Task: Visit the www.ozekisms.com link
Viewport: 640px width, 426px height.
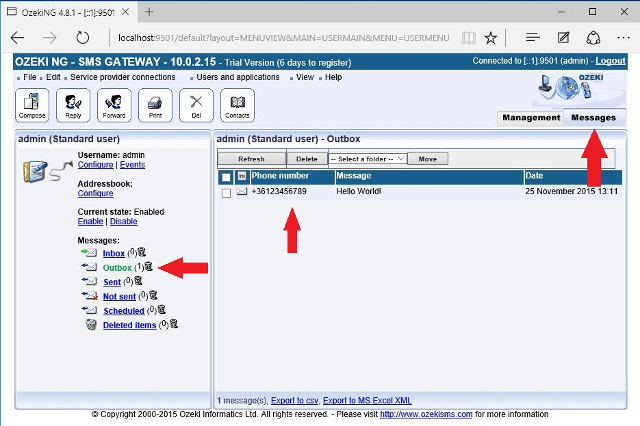Action: pos(426,414)
